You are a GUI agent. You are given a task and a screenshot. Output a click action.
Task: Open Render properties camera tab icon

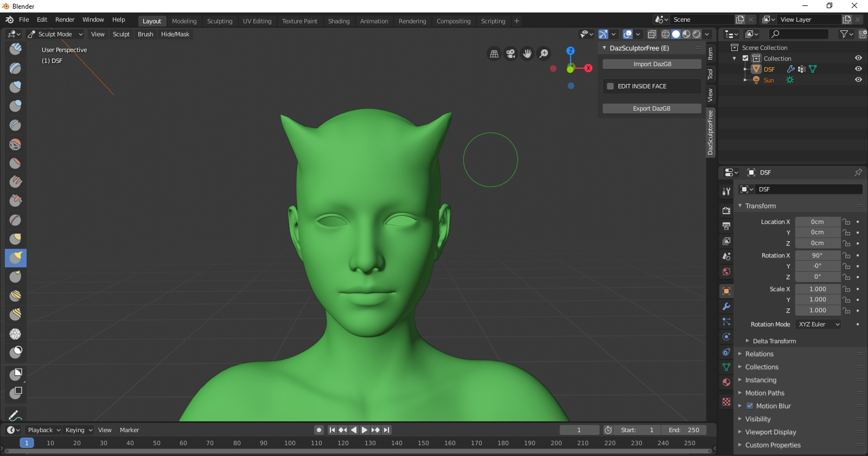tap(726, 210)
